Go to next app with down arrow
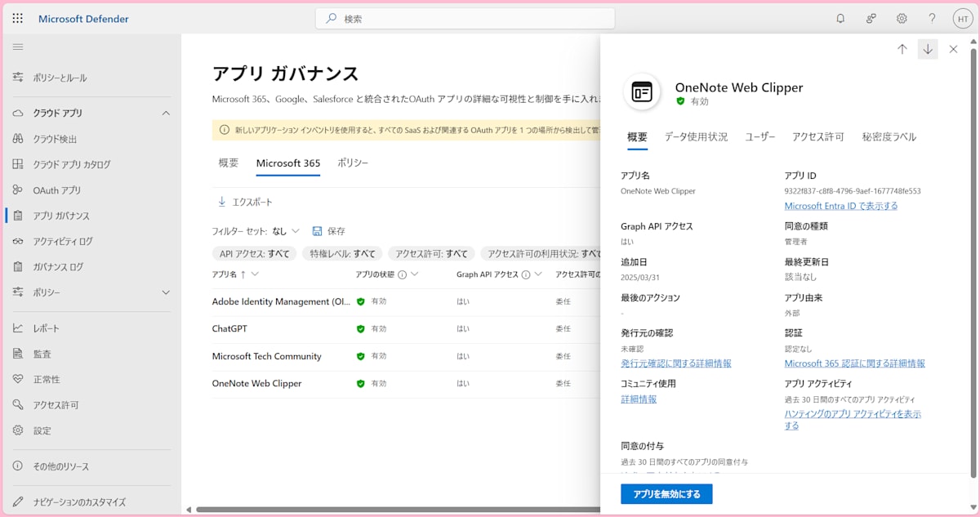Image resolution: width=980 pixels, height=517 pixels. pyautogui.click(x=928, y=49)
